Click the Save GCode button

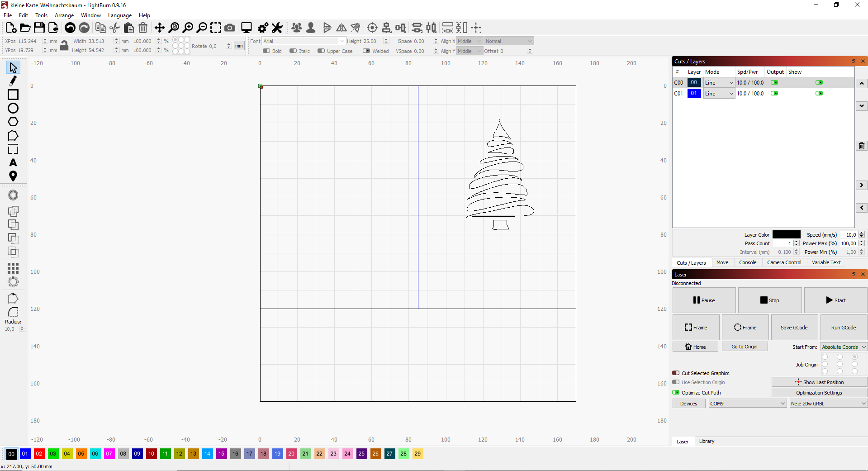click(x=794, y=327)
